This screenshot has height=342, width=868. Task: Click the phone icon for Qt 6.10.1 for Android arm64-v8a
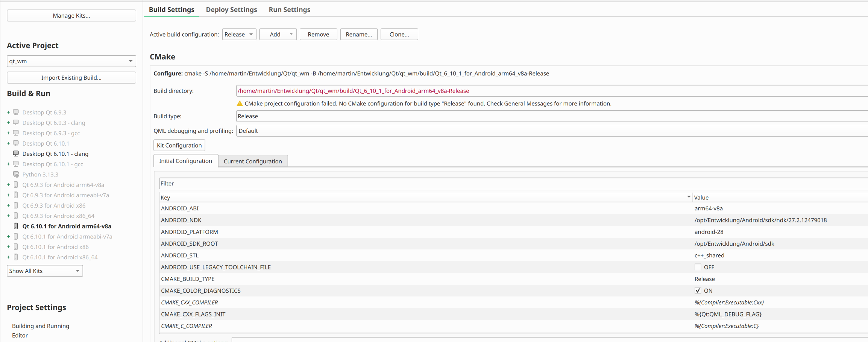tap(16, 226)
